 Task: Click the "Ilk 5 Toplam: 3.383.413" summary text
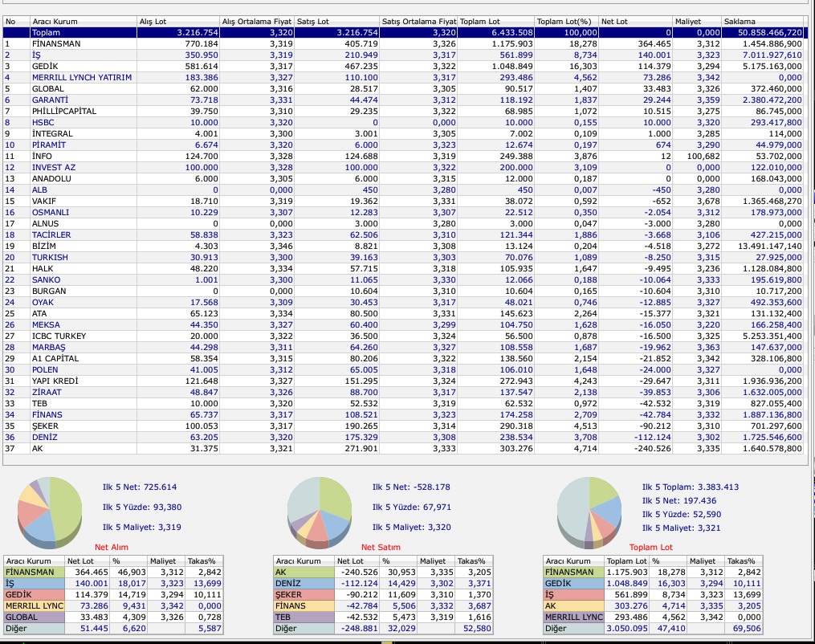tap(691, 487)
